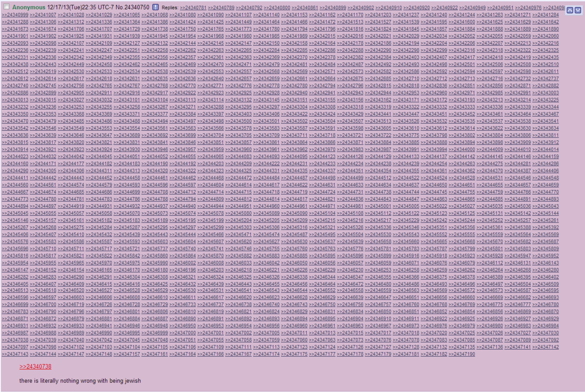This screenshot has width=585, height=392.
Task: Open reply link >>24342216
Action: click(545, 43)
